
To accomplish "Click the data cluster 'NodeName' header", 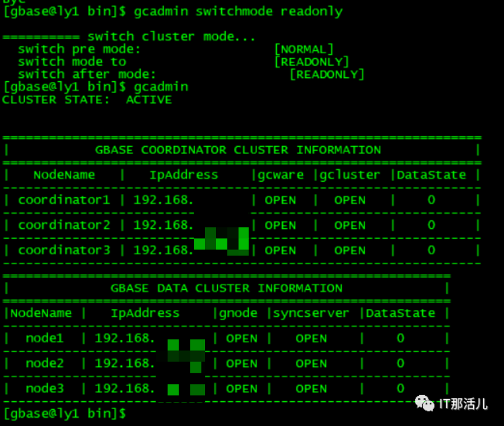I will point(41,313).
